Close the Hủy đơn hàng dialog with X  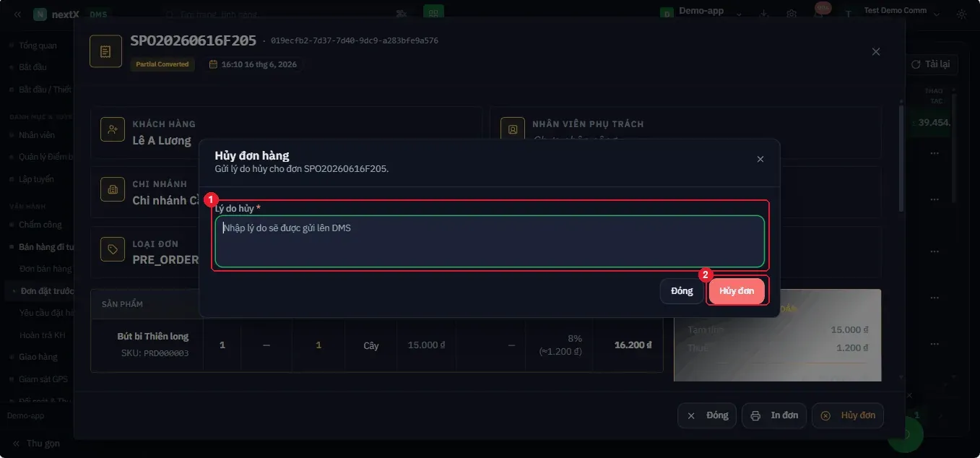pos(760,159)
